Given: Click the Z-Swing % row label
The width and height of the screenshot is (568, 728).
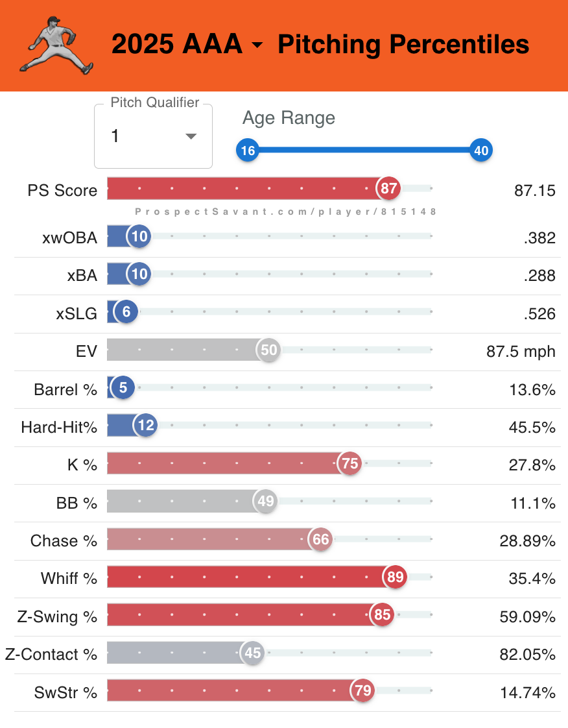Looking at the screenshot, I should (57, 616).
